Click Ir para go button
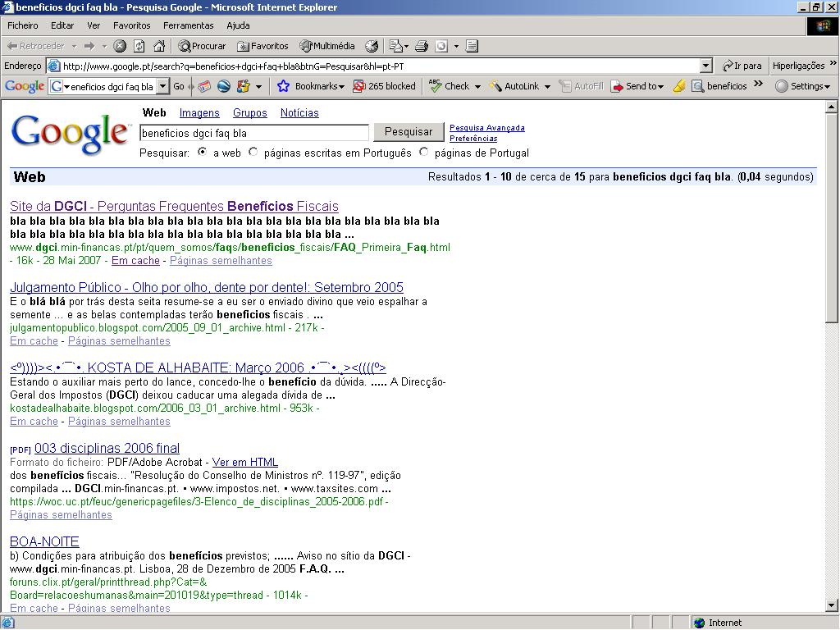 pos(742,66)
